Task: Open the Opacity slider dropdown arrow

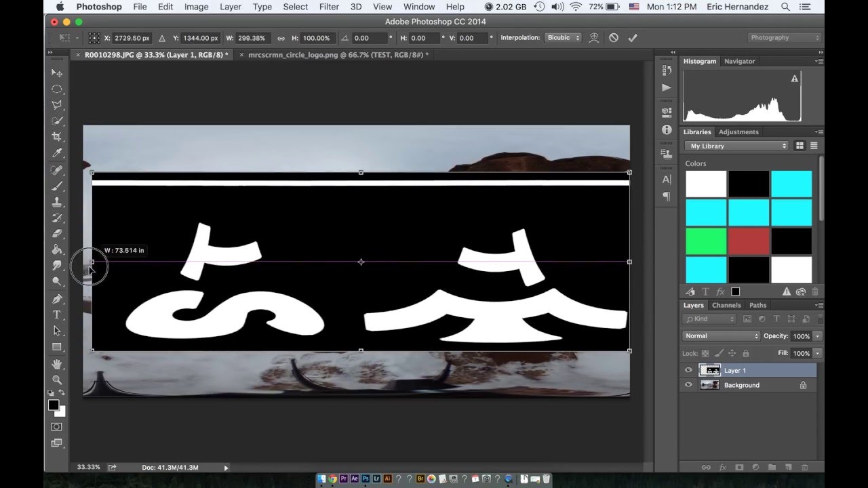Action: click(818, 336)
